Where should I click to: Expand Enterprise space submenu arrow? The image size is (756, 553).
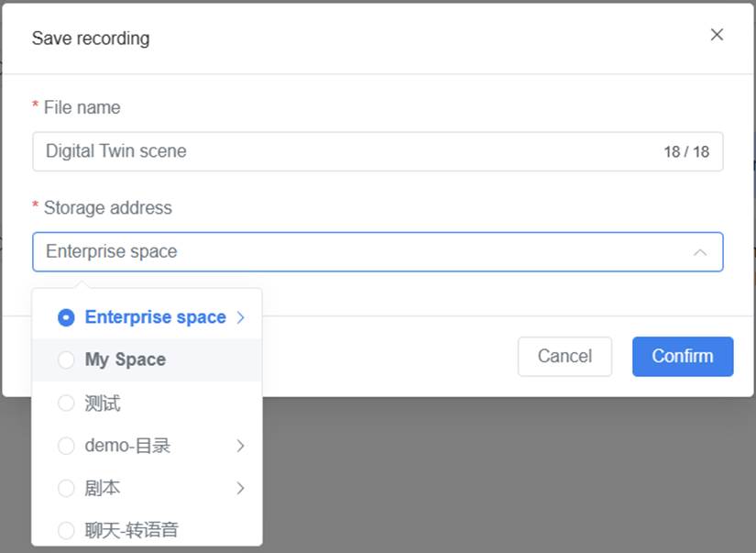click(x=241, y=317)
